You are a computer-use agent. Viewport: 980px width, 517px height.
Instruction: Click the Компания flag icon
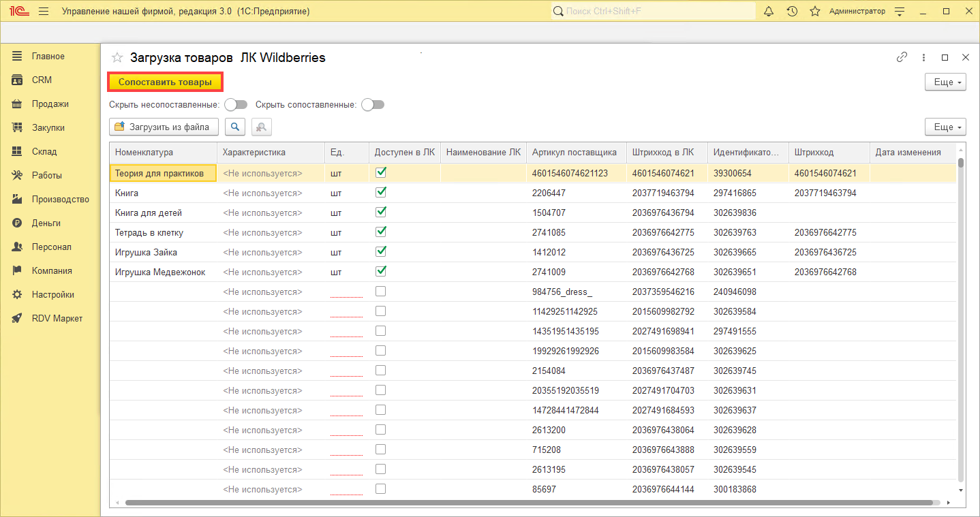pyautogui.click(x=18, y=270)
